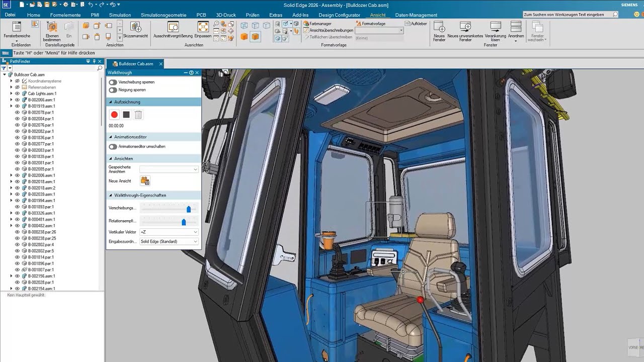Open the Farbmanager
This screenshot has width=644, height=362.
tap(317, 24)
